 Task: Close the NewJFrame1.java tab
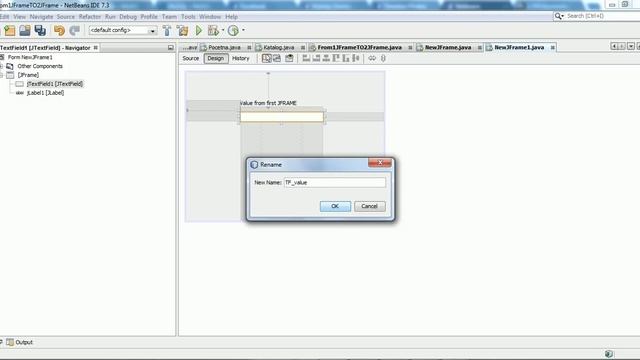tap(553, 48)
